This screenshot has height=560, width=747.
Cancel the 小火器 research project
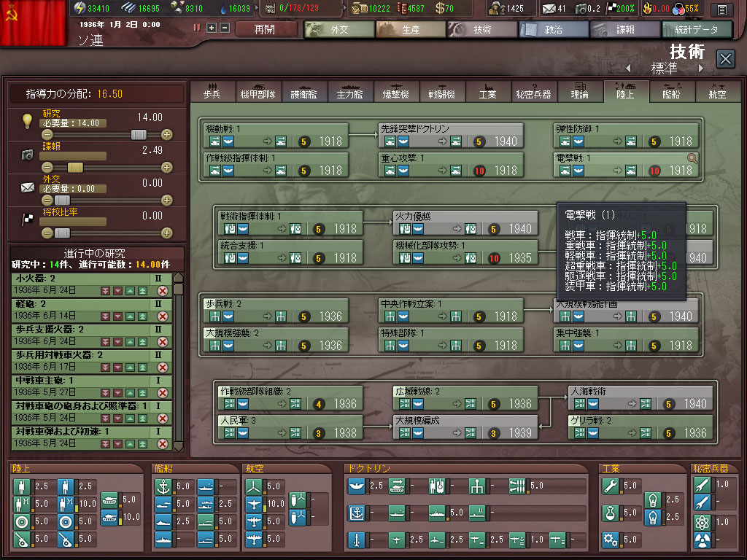tap(163, 291)
